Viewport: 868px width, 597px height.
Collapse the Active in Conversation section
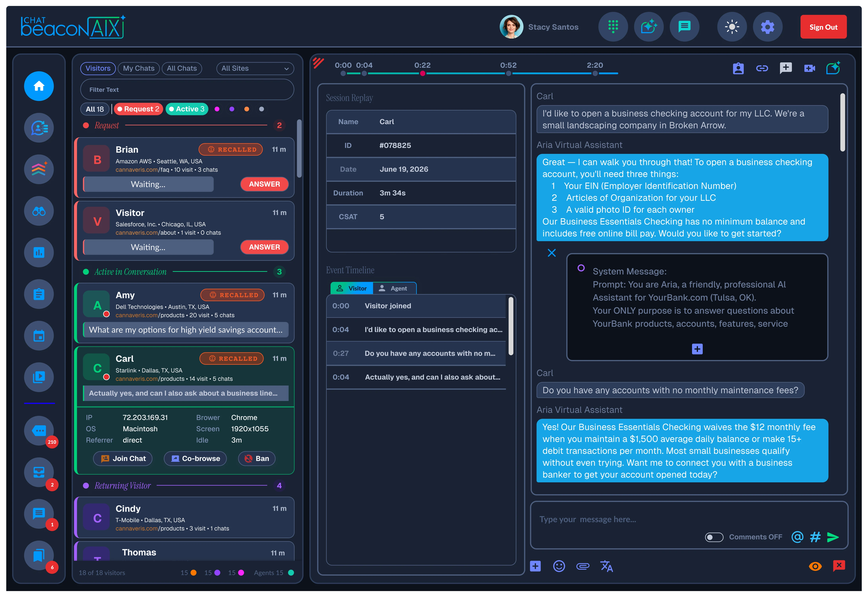184,272
